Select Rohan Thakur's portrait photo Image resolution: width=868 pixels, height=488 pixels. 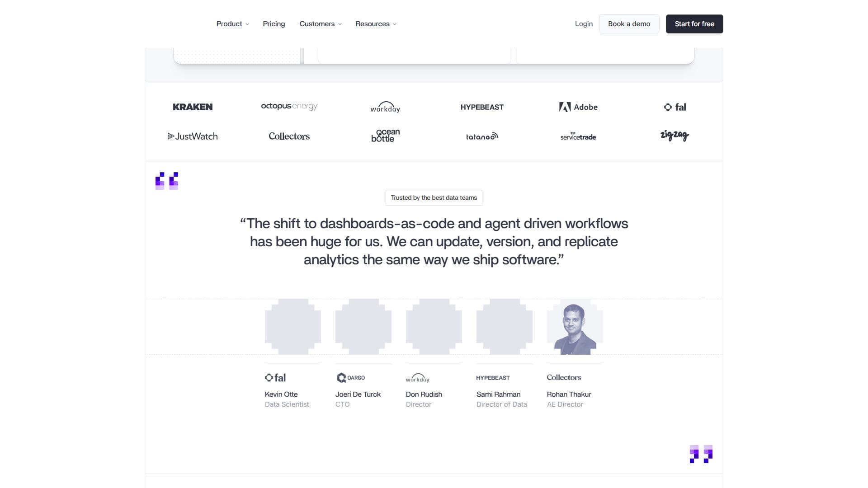click(x=575, y=327)
